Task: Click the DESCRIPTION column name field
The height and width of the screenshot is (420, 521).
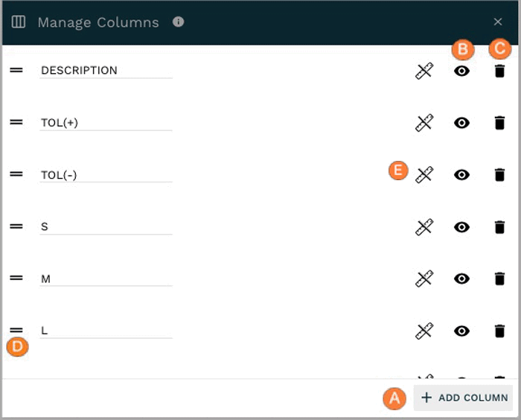Action: 106,71
